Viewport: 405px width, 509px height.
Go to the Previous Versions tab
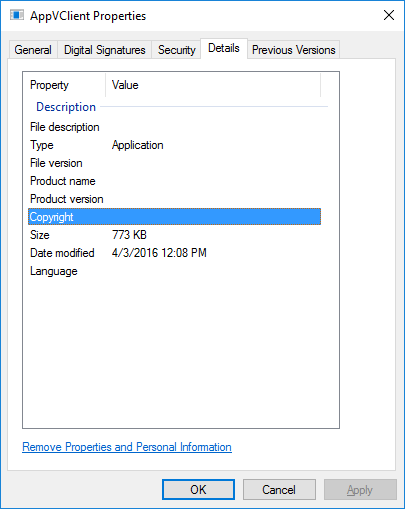[x=293, y=50]
